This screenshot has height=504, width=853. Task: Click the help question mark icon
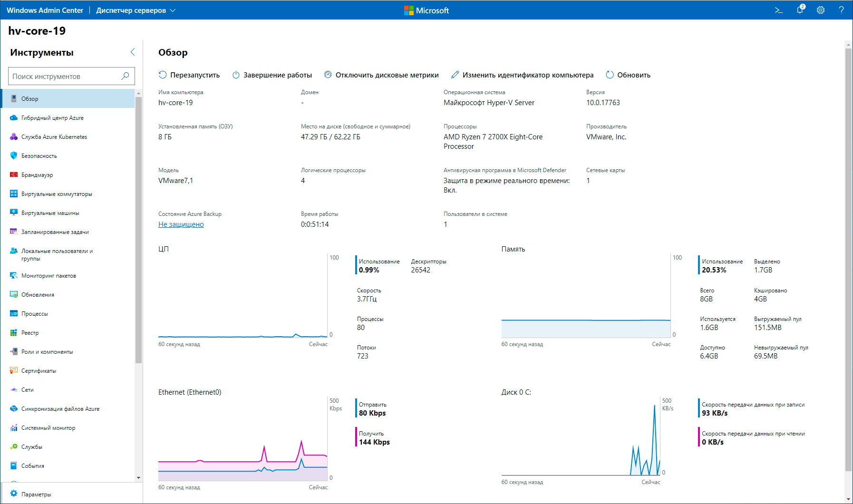pyautogui.click(x=841, y=10)
